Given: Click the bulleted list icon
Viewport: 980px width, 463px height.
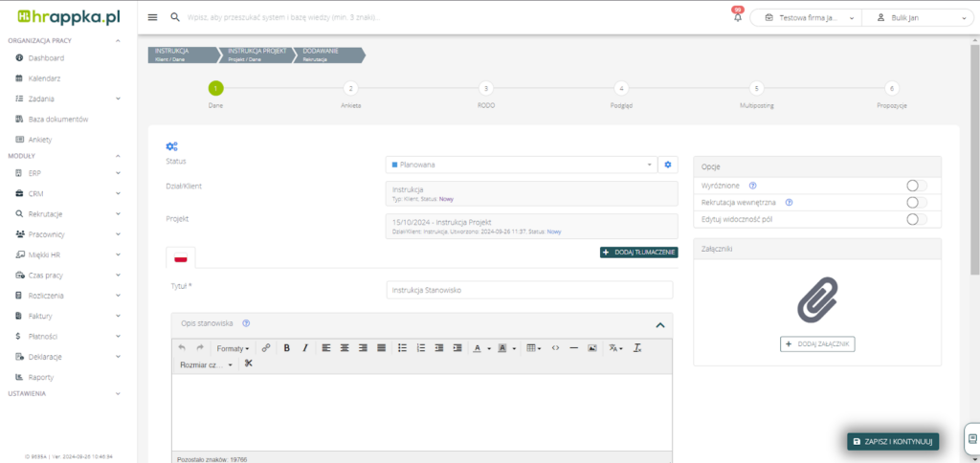Looking at the screenshot, I should [402, 347].
